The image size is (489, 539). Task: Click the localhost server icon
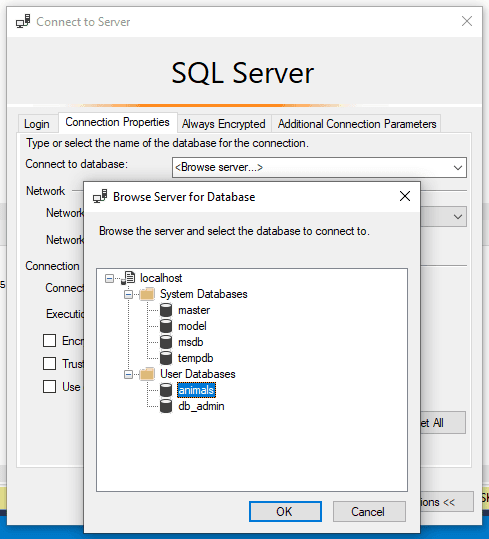click(129, 278)
